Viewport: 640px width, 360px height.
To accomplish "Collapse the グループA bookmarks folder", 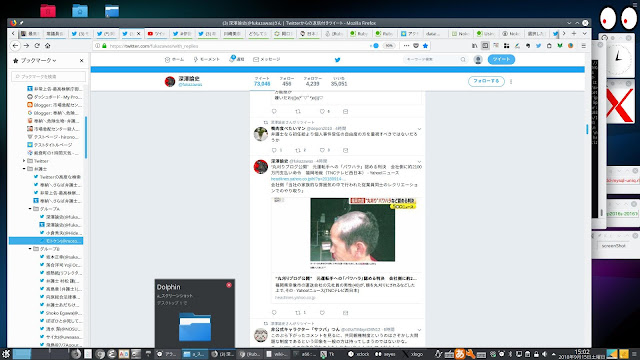I will pos(30,209).
